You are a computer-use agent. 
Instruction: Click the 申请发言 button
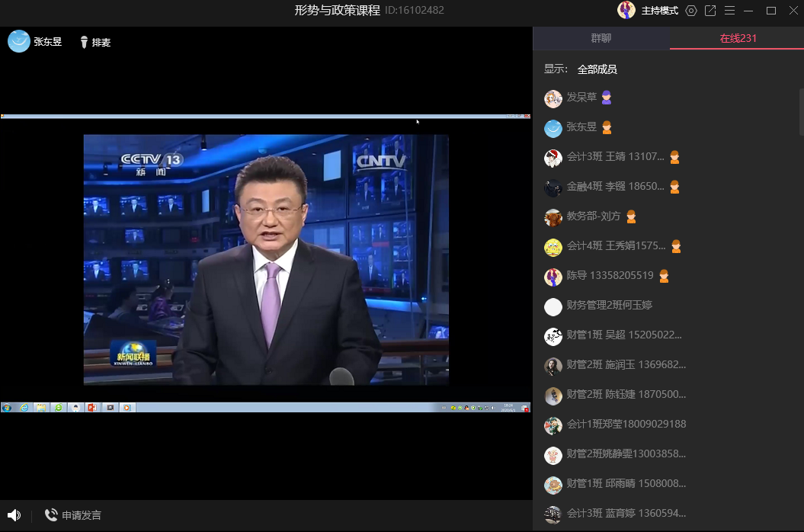click(x=81, y=515)
